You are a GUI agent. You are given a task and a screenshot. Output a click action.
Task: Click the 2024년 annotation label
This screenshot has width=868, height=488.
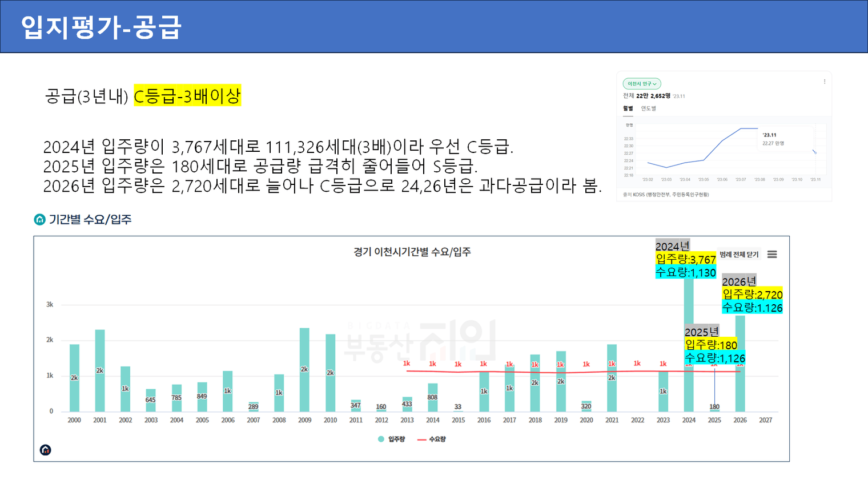pos(672,246)
